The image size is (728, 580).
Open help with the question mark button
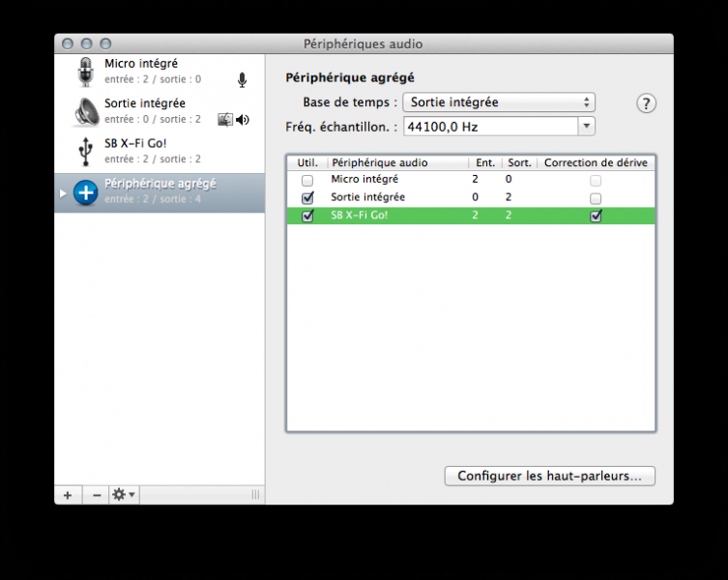pyautogui.click(x=646, y=103)
